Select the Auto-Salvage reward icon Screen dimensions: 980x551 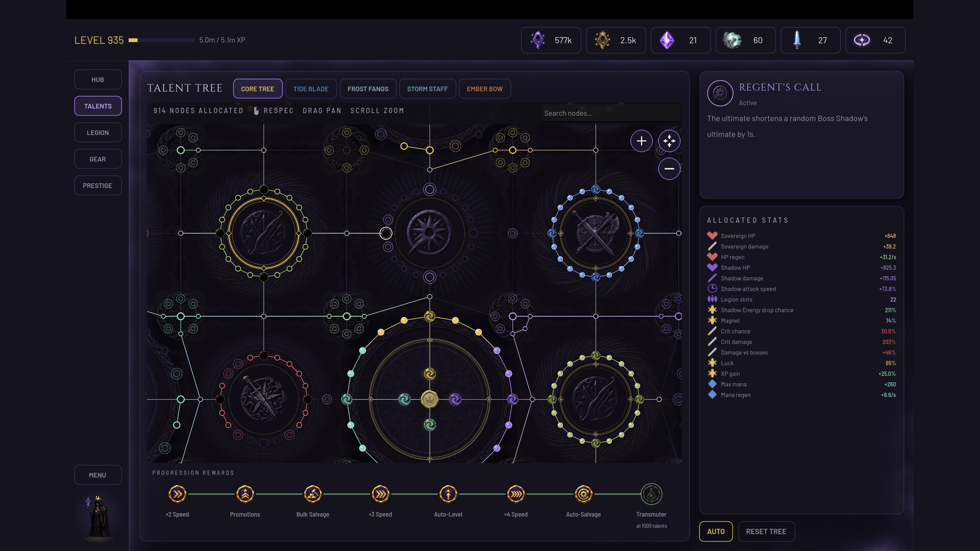coord(583,494)
